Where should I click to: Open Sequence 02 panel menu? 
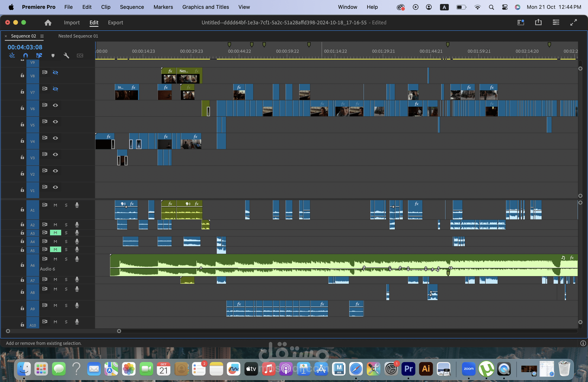coord(42,36)
